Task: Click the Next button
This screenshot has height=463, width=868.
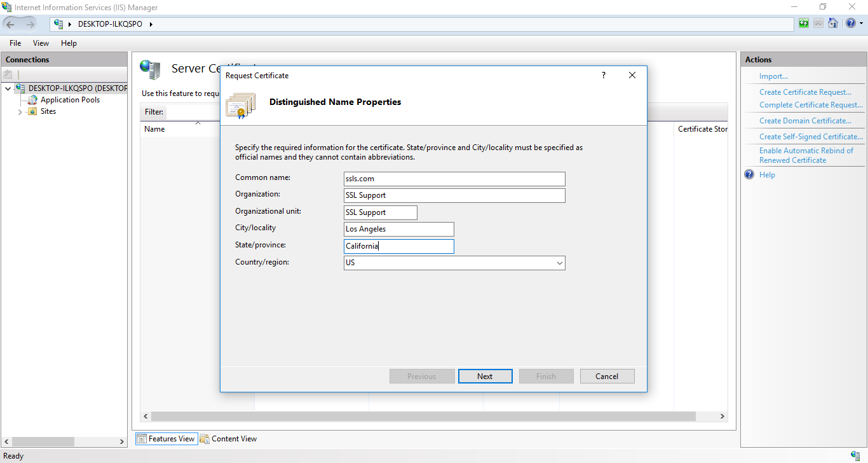Action: tap(485, 376)
